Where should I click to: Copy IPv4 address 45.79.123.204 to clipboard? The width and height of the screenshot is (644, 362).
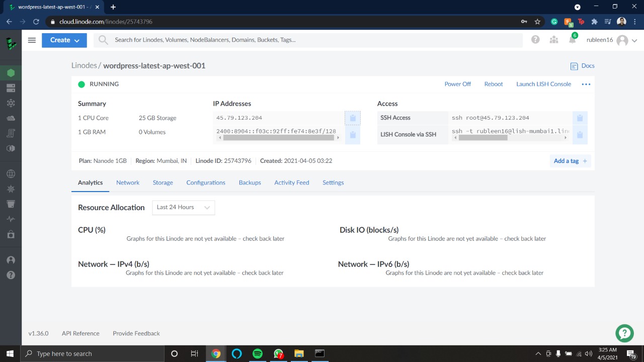tap(353, 118)
